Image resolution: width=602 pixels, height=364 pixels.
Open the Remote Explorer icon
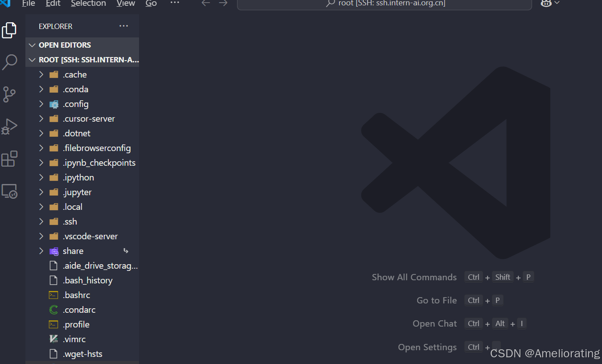pyautogui.click(x=10, y=191)
